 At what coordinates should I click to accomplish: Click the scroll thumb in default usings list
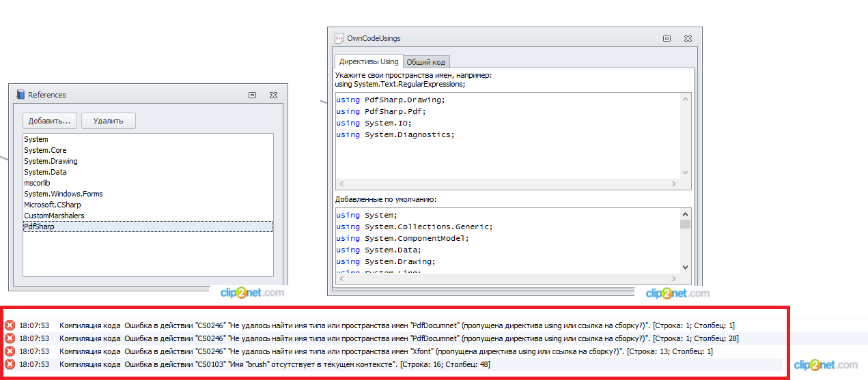point(685,224)
